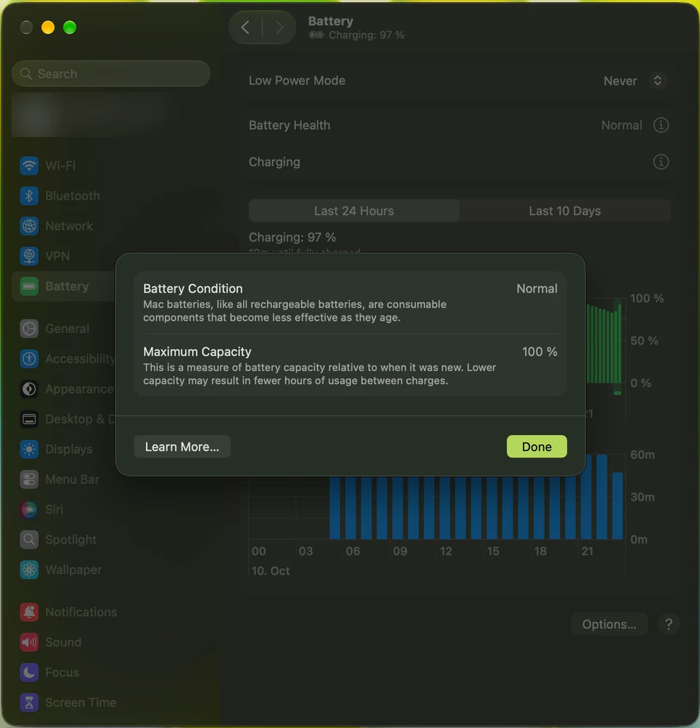Screen dimensions: 700x728
Task: Open the General gear icon
Action: 28,328
